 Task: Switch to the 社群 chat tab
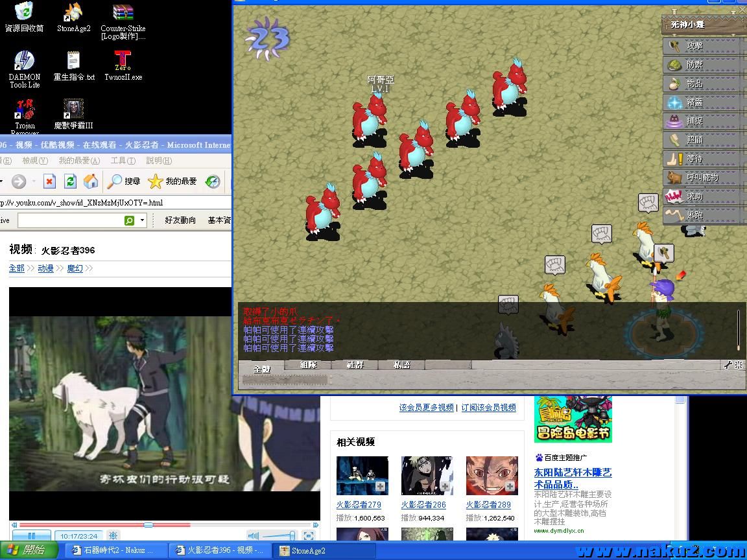click(x=355, y=365)
